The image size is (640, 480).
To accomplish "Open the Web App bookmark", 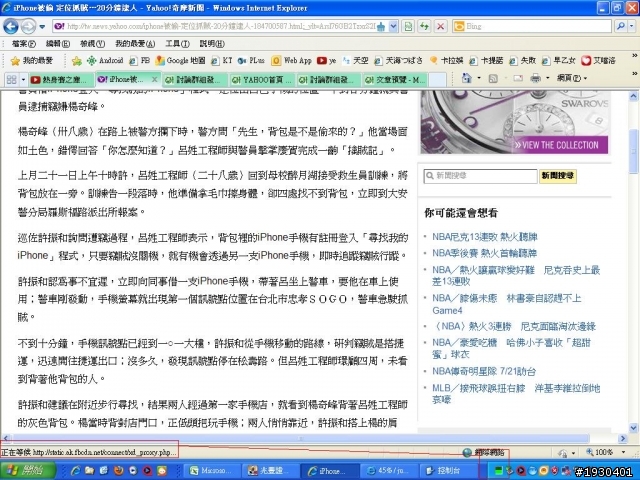I will [x=291, y=61].
